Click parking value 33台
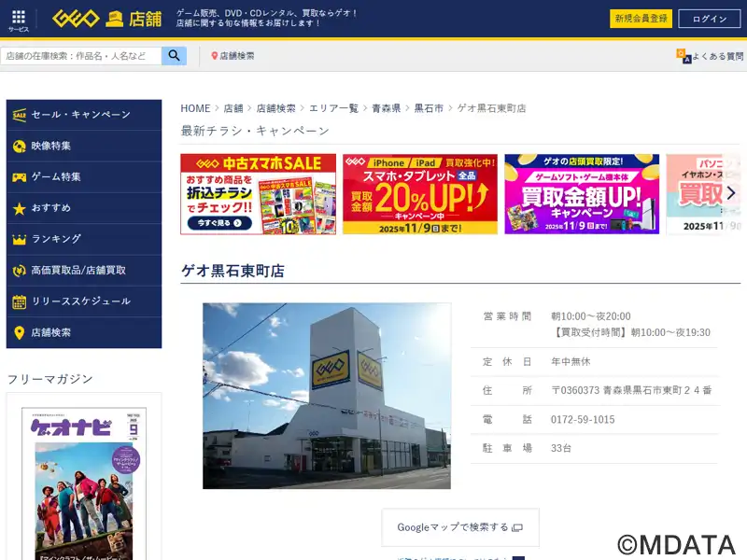Image resolution: width=747 pixels, height=560 pixels. pyautogui.click(x=561, y=448)
